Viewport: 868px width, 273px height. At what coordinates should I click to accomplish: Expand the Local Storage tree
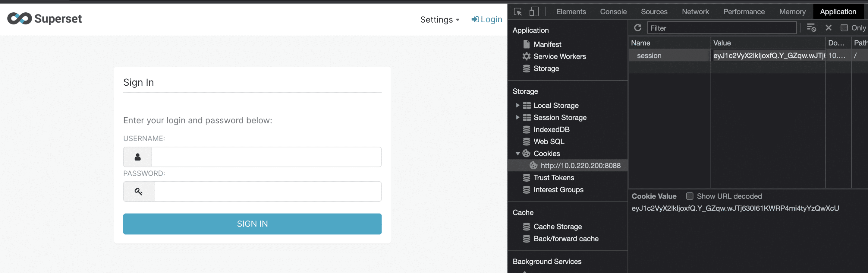point(517,105)
